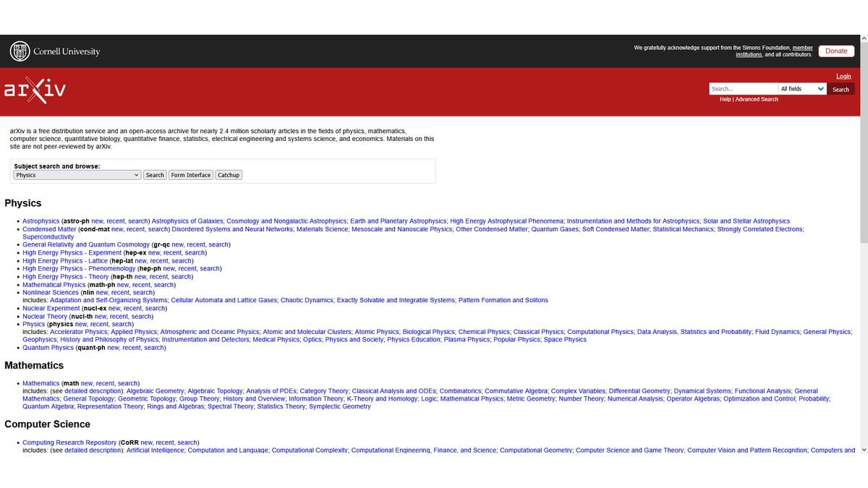Open Computing Research Repository link
This screenshot has height=488, width=868.
tap(69, 442)
